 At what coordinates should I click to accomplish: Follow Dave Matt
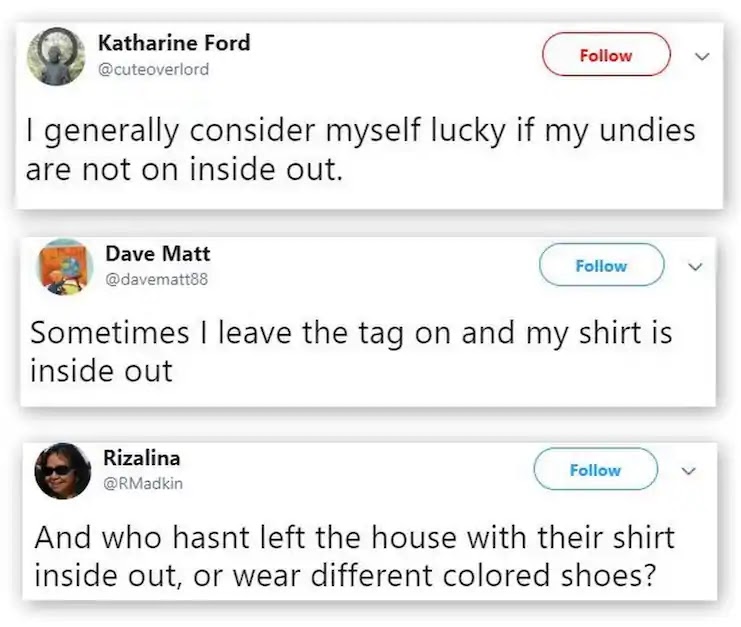(601, 266)
